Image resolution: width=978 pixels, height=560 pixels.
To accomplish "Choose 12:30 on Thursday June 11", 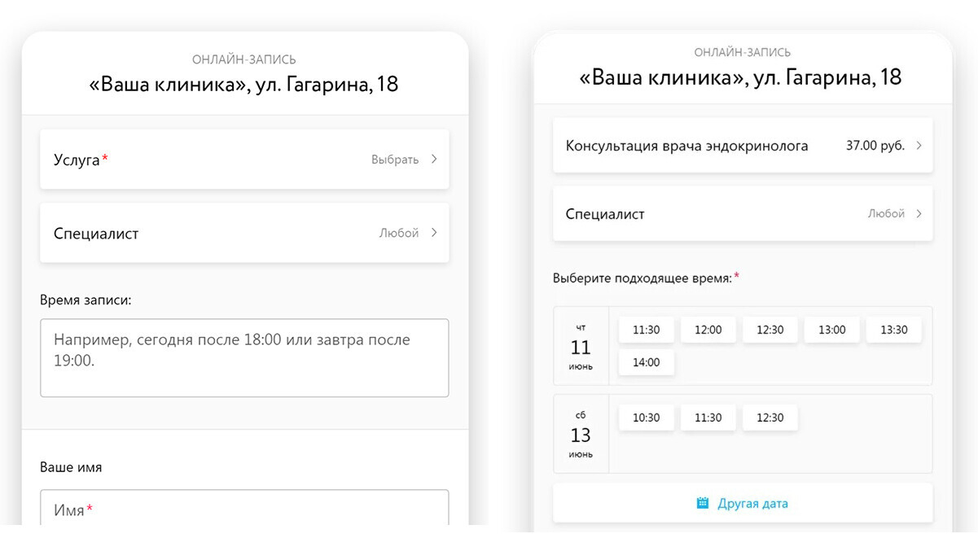I will click(770, 330).
